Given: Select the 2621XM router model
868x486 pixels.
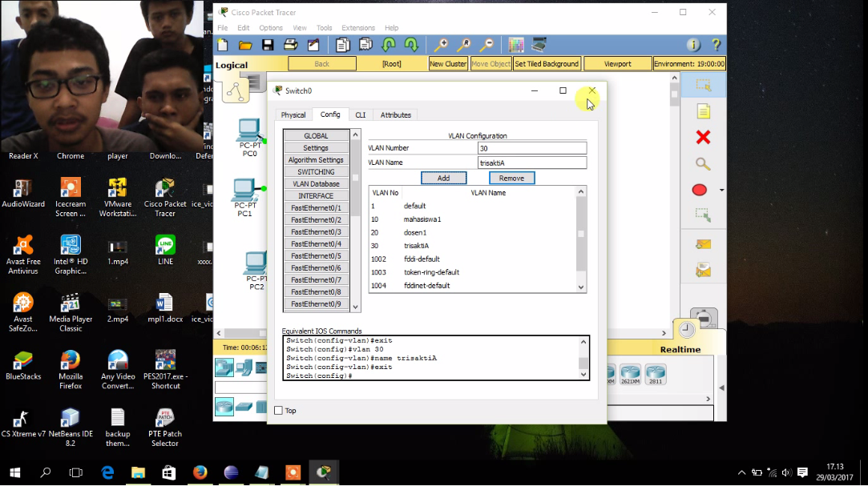Looking at the screenshot, I should pos(630,375).
